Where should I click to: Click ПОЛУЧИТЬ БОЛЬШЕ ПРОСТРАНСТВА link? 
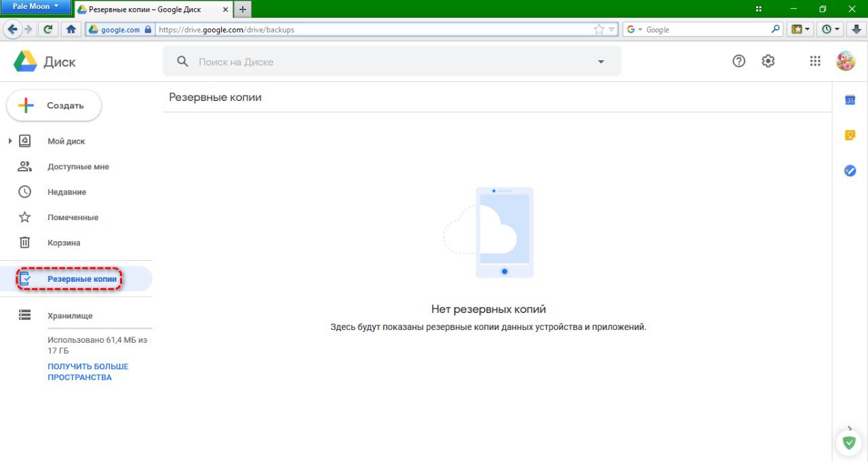(87, 372)
